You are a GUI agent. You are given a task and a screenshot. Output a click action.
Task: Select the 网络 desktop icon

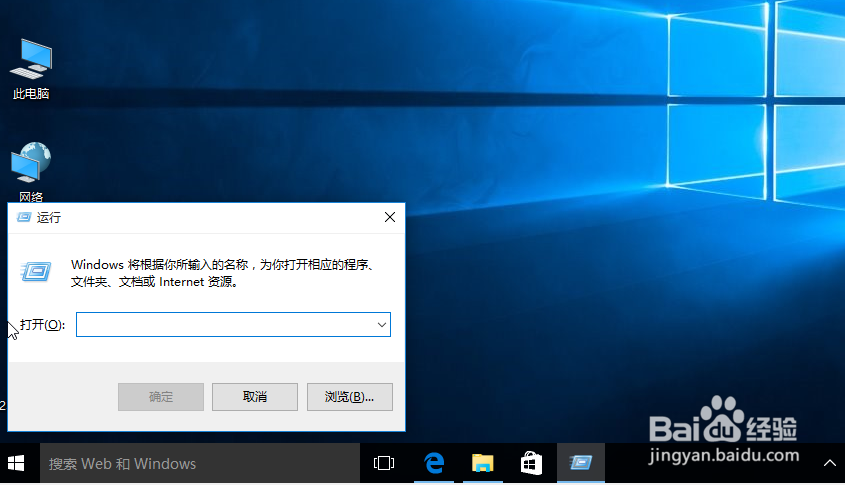(31, 172)
